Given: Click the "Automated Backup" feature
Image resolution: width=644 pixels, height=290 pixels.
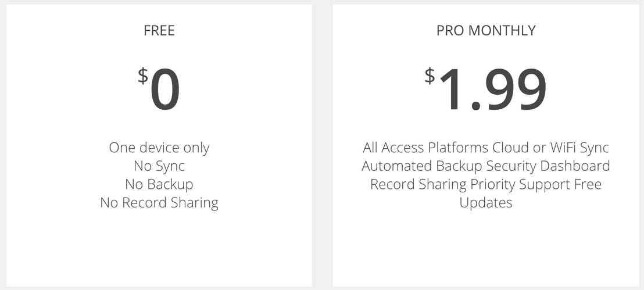Looking at the screenshot, I should (x=422, y=166).
